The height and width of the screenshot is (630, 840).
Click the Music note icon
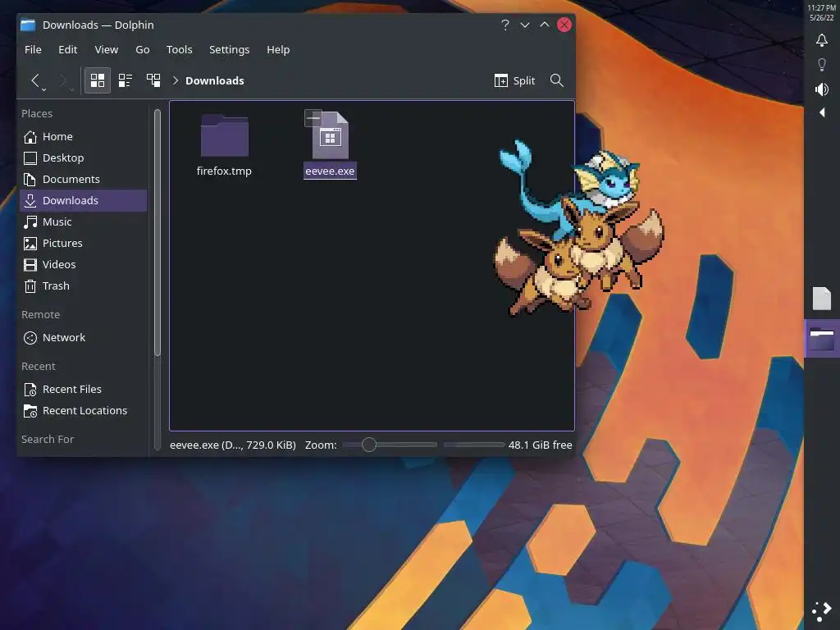(x=30, y=221)
